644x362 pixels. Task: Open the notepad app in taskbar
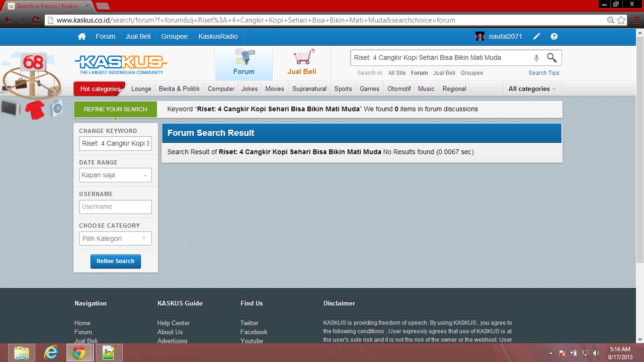pyautogui.click(x=109, y=353)
